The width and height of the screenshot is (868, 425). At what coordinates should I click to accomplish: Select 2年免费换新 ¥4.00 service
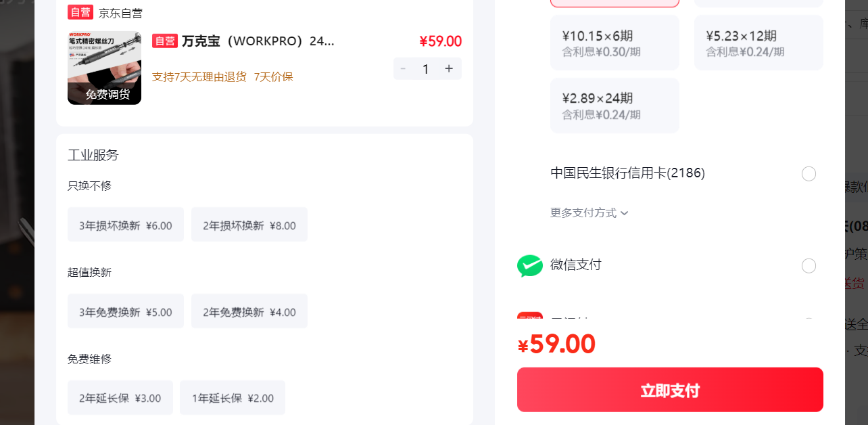point(249,311)
